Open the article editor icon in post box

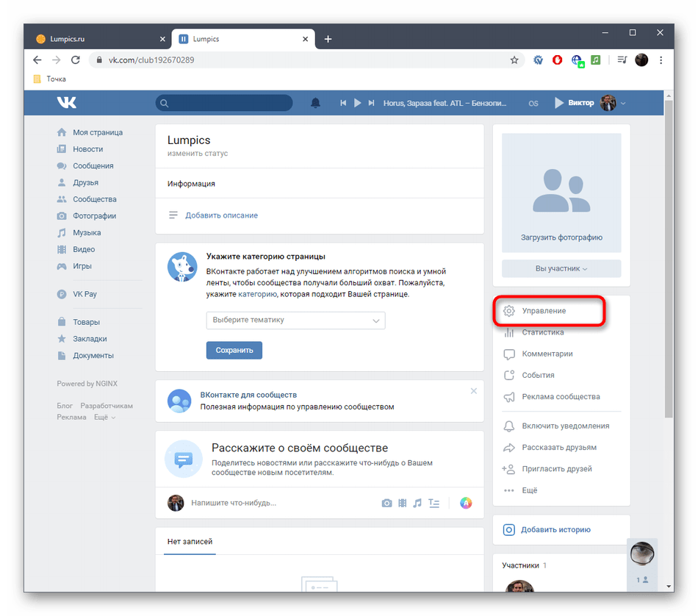coord(433,503)
